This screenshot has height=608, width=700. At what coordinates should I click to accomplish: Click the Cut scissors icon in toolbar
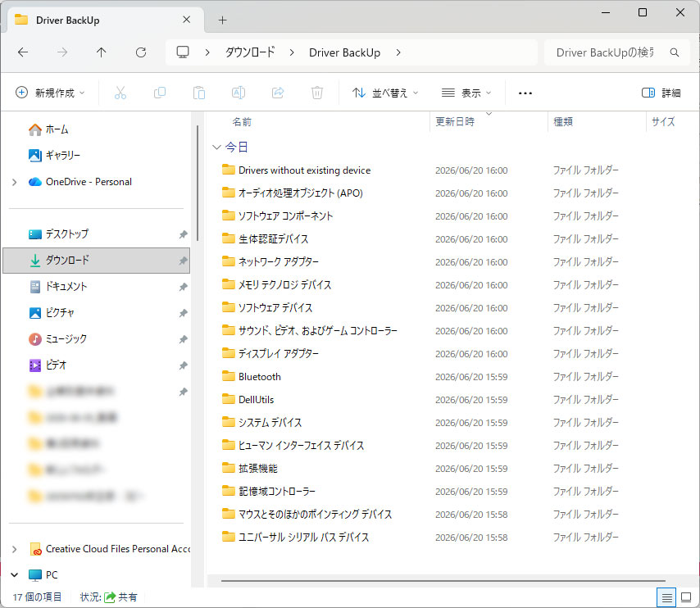coord(120,93)
